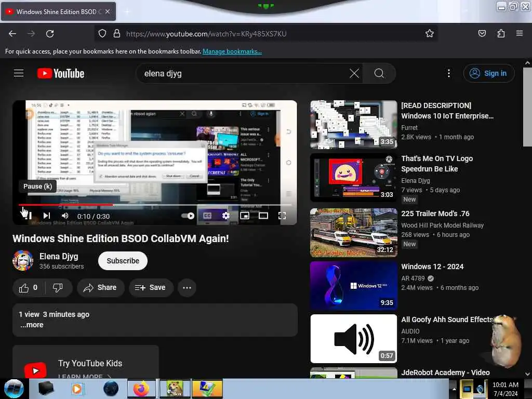
Task: Open the media player taskbar icon
Action: coord(77,389)
